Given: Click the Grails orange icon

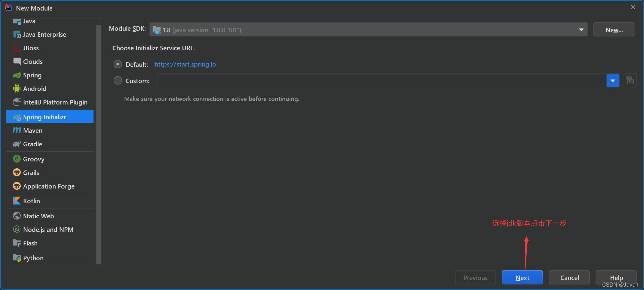Looking at the screenshot, I should pyautogui.click(x=17, y=173).
